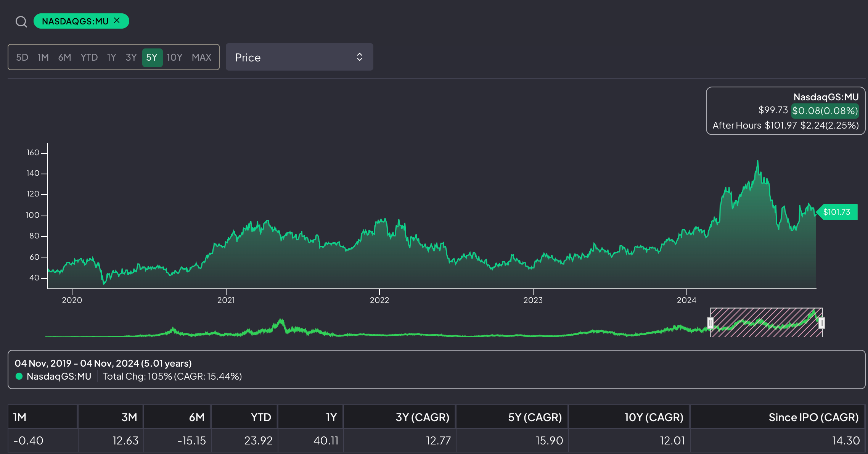Click right handle of range selector
868x454 pixels.
(822, 323)
